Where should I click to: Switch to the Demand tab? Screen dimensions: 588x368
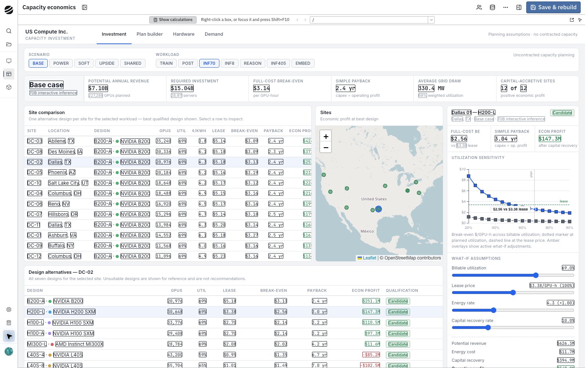pyautogui.click(x=214, y=34)
